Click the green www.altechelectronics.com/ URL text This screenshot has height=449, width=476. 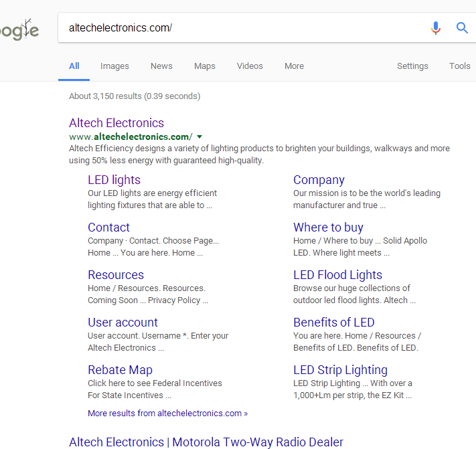tap(131, 137)
